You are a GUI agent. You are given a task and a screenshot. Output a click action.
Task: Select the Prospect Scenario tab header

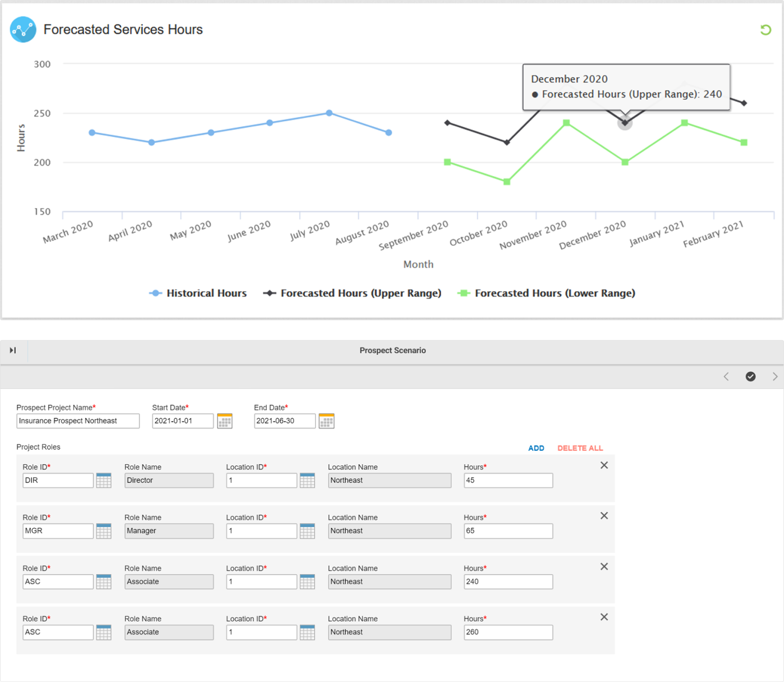(393, 350)
